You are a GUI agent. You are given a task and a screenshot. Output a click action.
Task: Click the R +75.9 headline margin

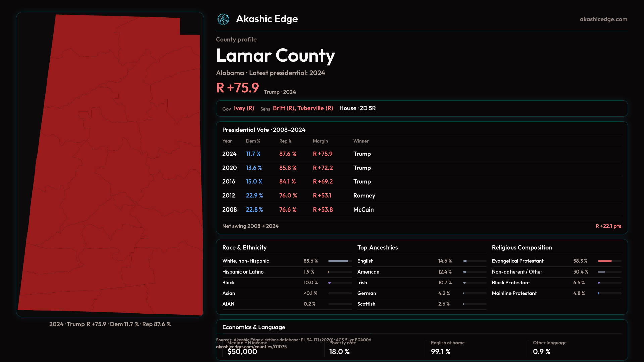pos(237,88)
